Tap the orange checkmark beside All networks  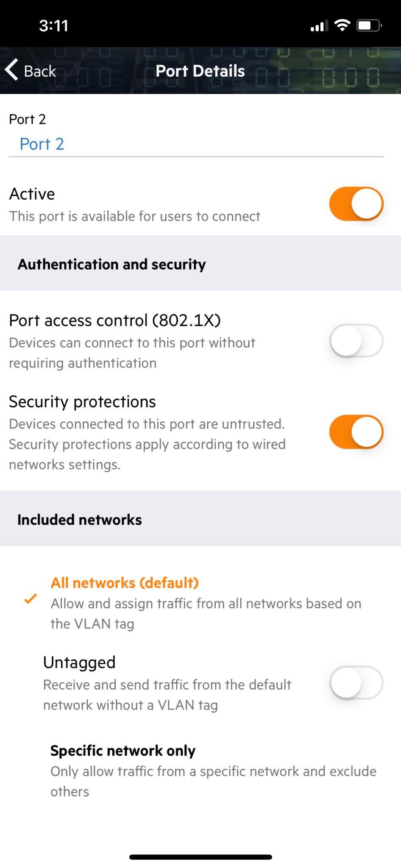click(x=31, y=598)
